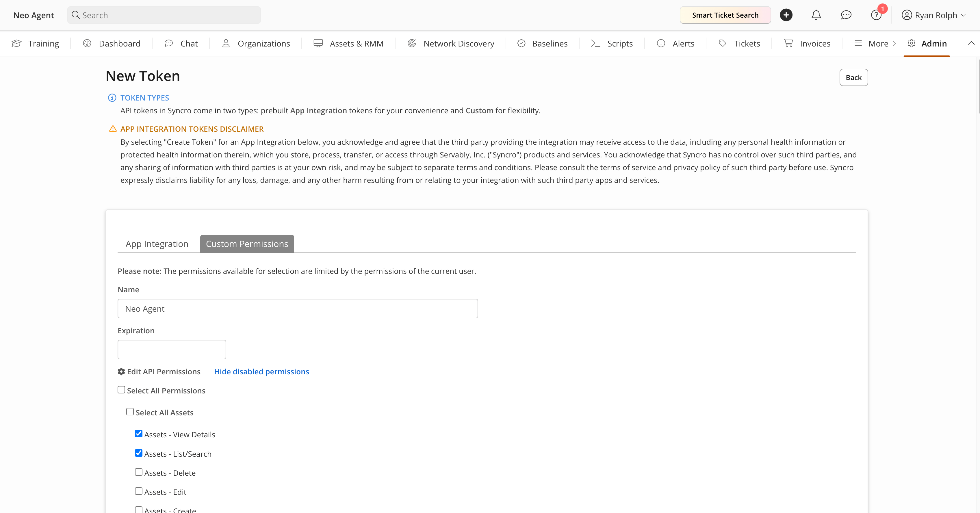Image resolution: width=980 pixels, height=513 pixels.
Task: Open the help question mark icon
Action: [876, 15]
